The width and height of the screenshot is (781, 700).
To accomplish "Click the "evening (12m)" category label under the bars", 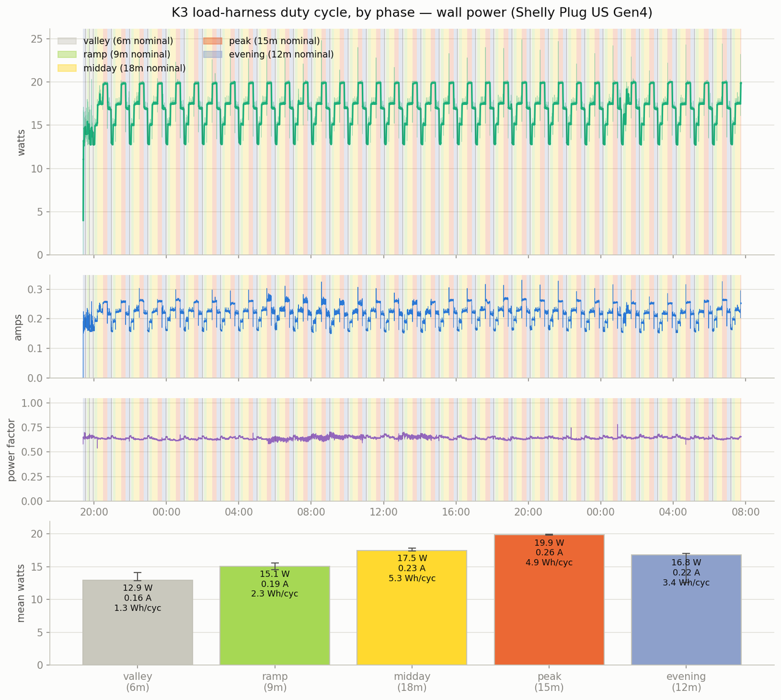I will click(686, 682).
